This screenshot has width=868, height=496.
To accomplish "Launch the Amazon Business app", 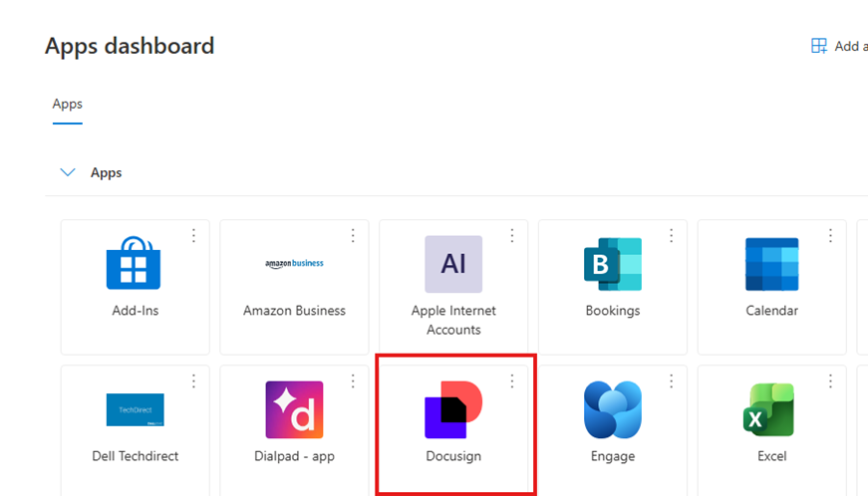I will [294, 264].
